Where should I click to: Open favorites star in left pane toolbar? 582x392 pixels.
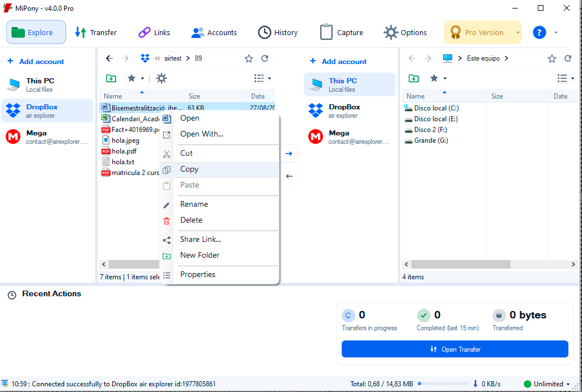(x=131, y=78)
